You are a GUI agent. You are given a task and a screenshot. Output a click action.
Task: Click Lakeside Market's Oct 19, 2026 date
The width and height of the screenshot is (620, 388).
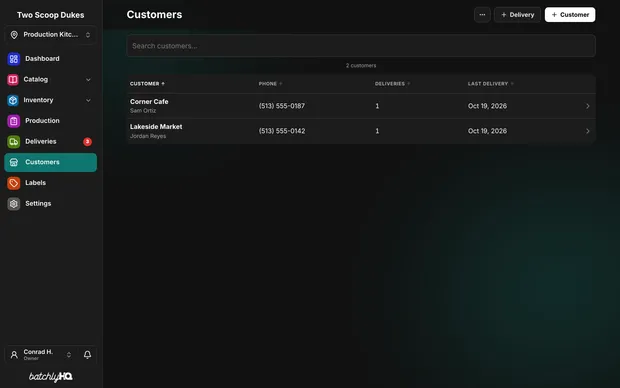pos(487,131)
